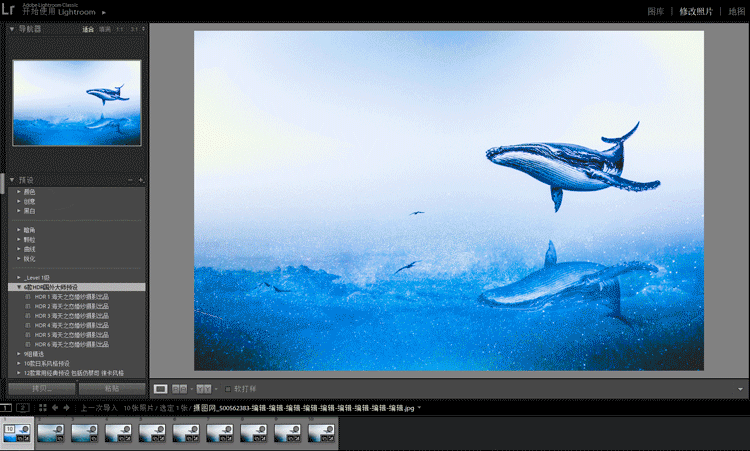Screen dimensions: 750x451
Task: Expand the 颗粒 preset group
Action: [19, 240]
